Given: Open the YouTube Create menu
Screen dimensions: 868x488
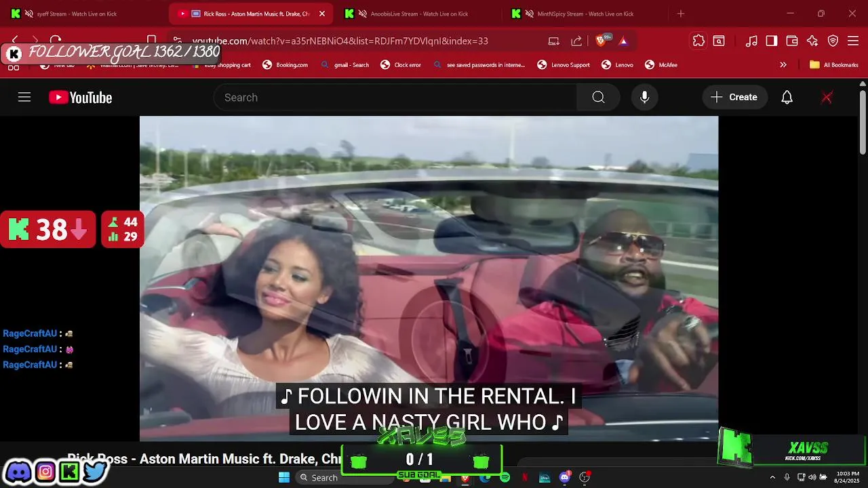Looking at the screenshot, I should [734, 98].
